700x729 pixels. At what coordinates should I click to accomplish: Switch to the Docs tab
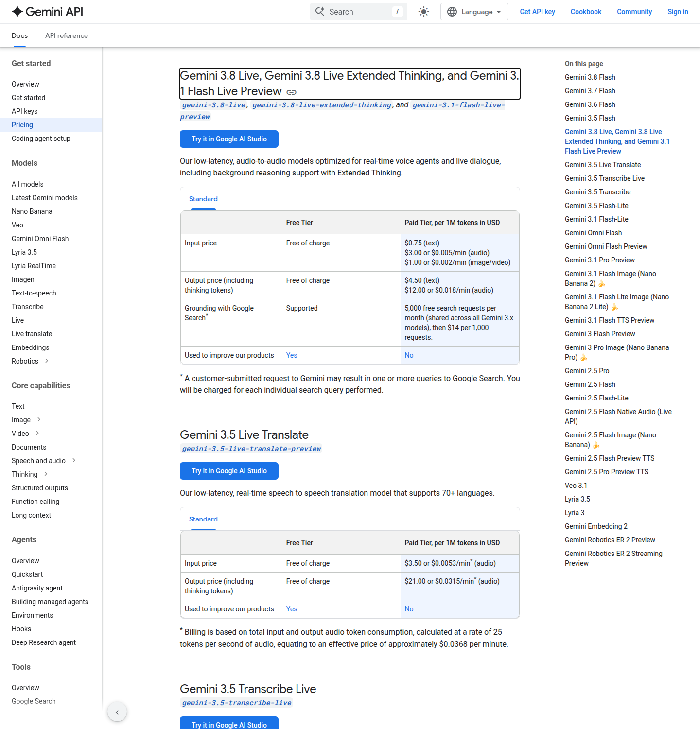(x=19, y=35)
